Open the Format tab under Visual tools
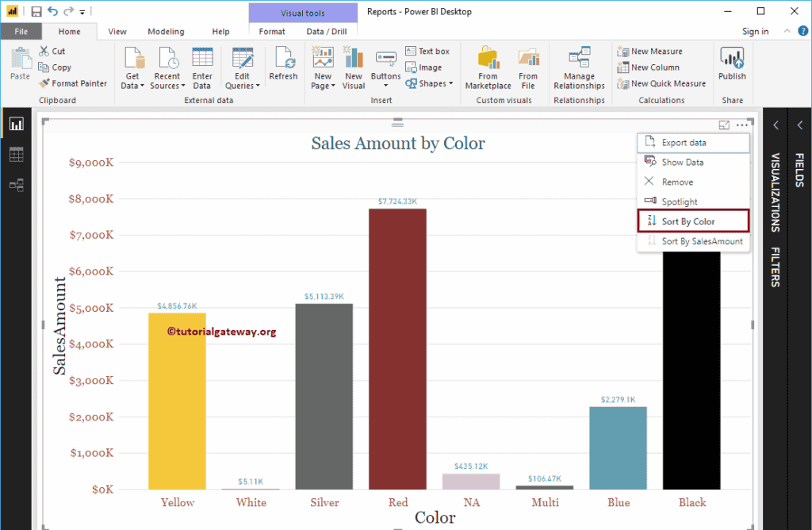812x530 pixels. point(272,32)
